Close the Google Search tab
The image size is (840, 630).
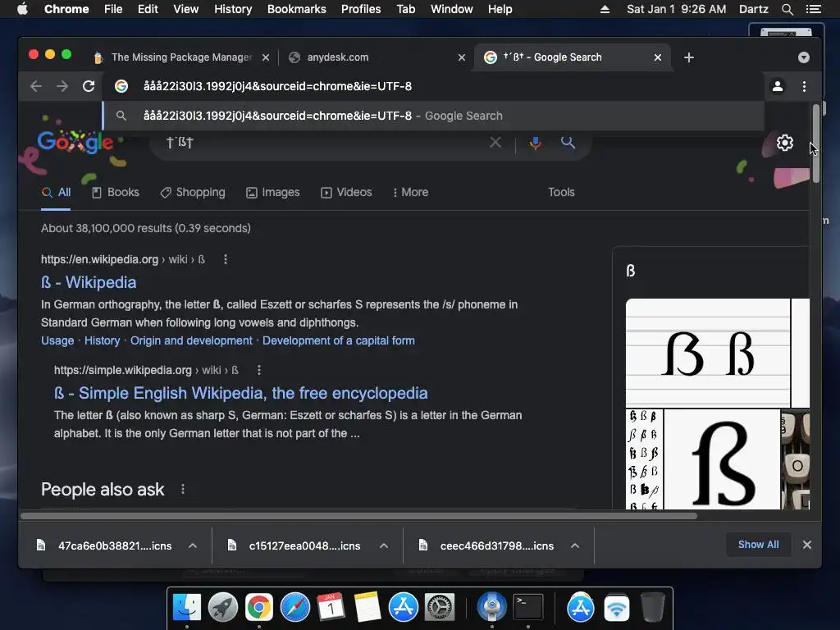658,57
